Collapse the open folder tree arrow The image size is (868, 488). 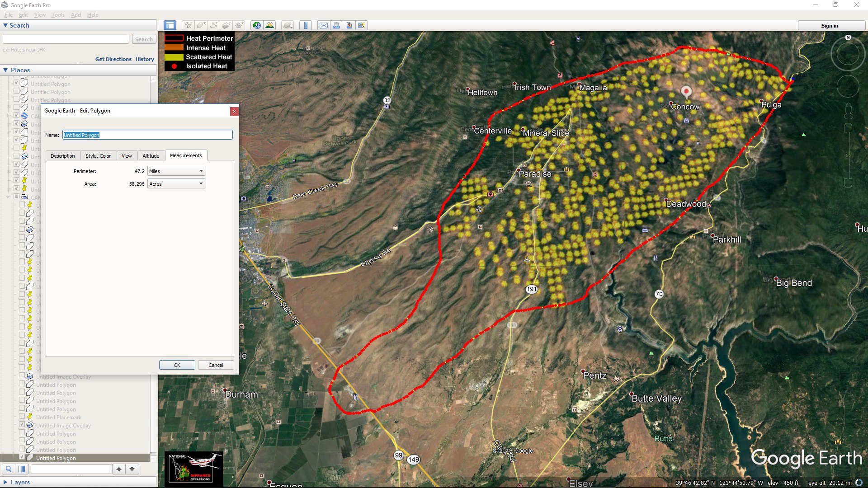coord(8,197)
